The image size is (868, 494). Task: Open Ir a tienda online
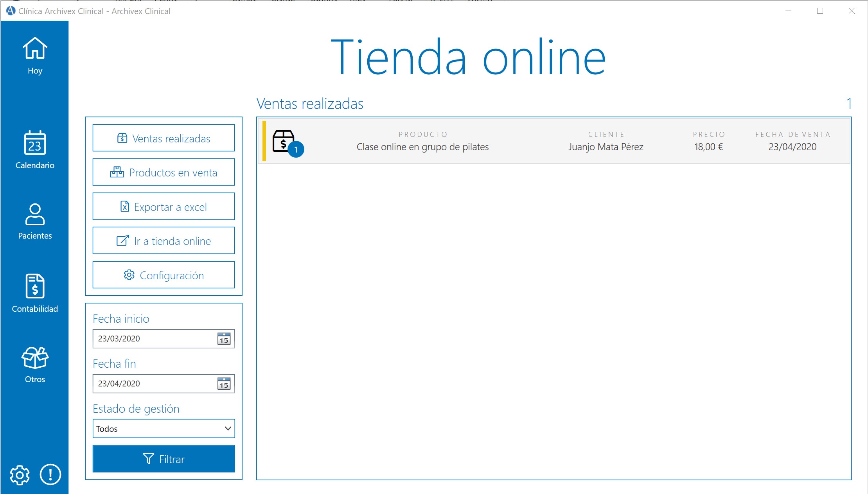pos(163,241)
